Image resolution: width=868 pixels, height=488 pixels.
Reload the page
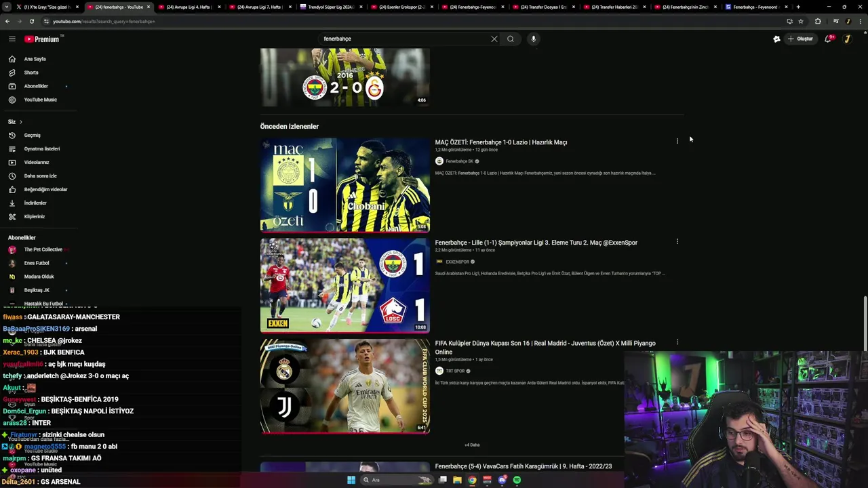click(31, 21)
